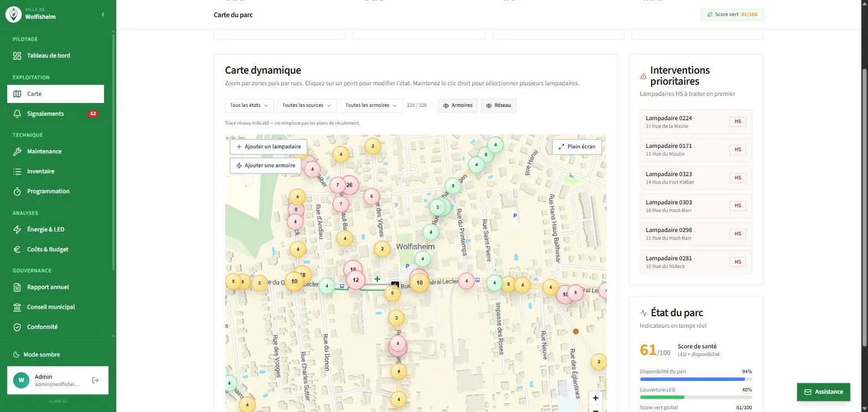Open Lampadaire 0323 intervention row
The image size is (868, 412).
click(696, 178)
